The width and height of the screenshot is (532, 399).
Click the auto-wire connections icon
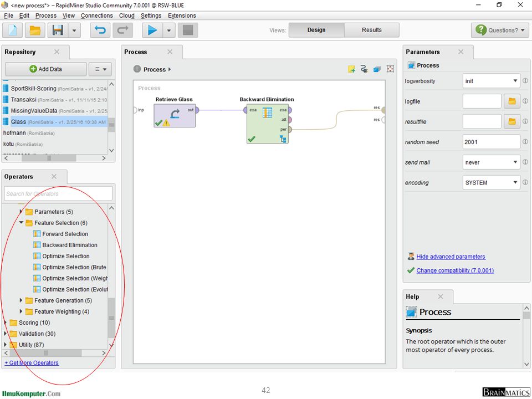[365, 69]
